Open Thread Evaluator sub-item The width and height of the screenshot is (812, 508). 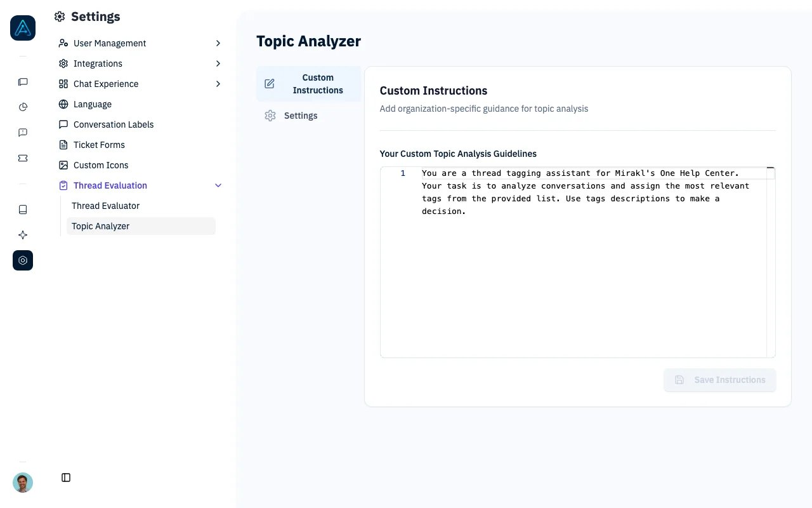[141, 206]
